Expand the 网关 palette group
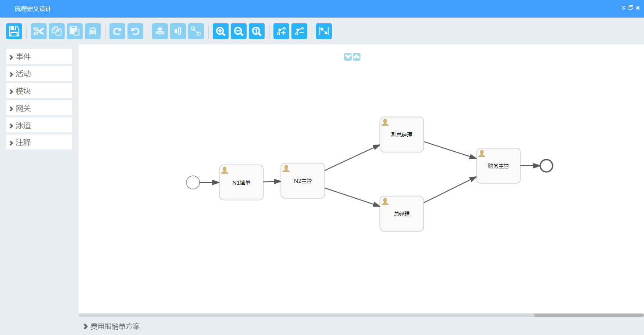 (39, 108)
